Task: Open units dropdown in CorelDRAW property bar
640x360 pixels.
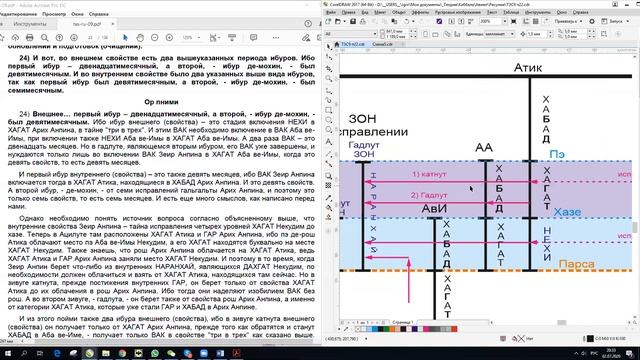Action: (x=512, y=34)
